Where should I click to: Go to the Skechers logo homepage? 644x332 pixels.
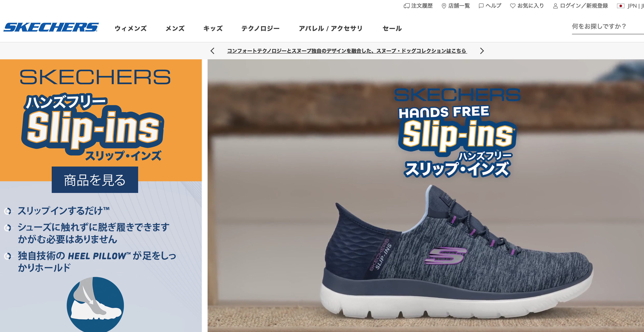click(51, 27)
